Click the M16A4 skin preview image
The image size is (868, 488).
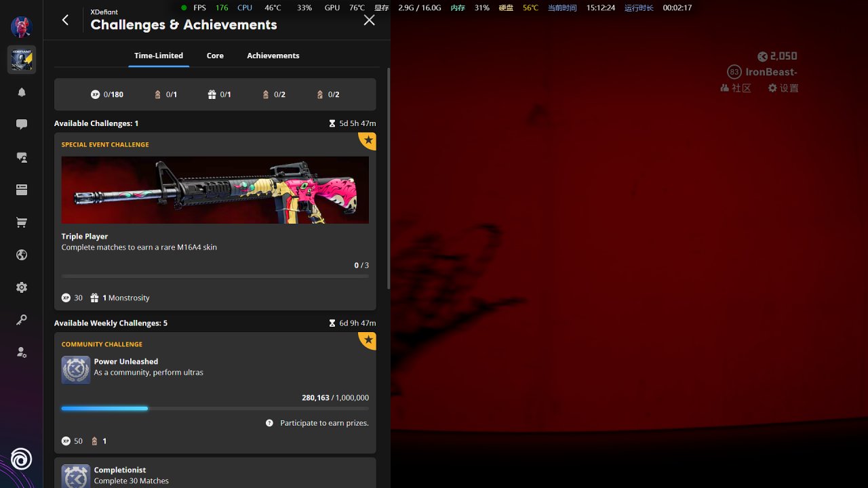(215, 190)
